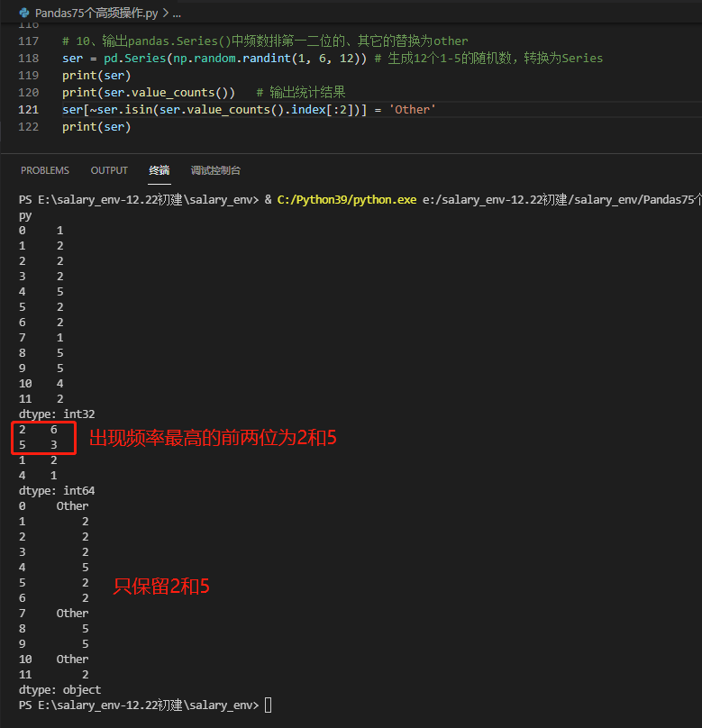Click 'dtype: int32' in terminal output
The image size is (702, 728).
point(57,414)
